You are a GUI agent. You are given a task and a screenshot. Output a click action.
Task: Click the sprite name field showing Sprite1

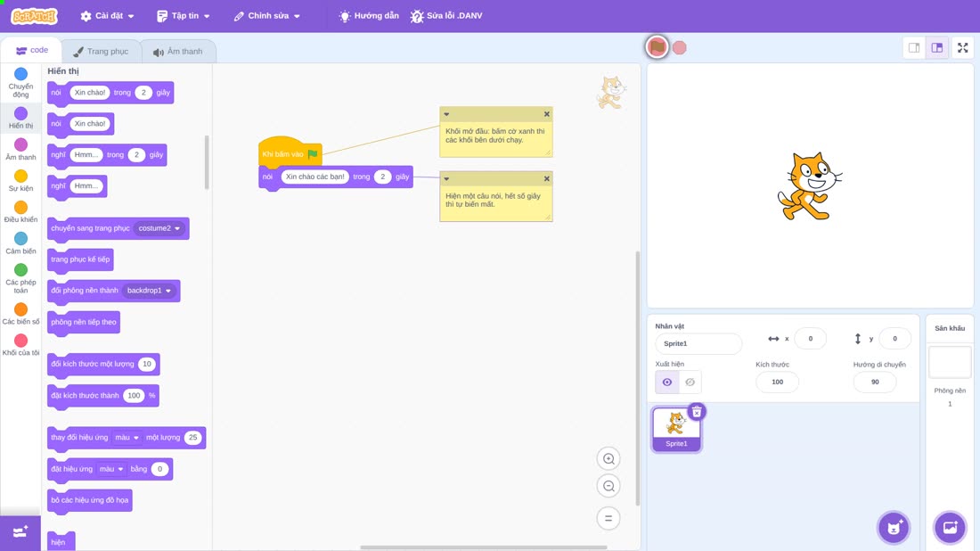(x=698, y=343)
